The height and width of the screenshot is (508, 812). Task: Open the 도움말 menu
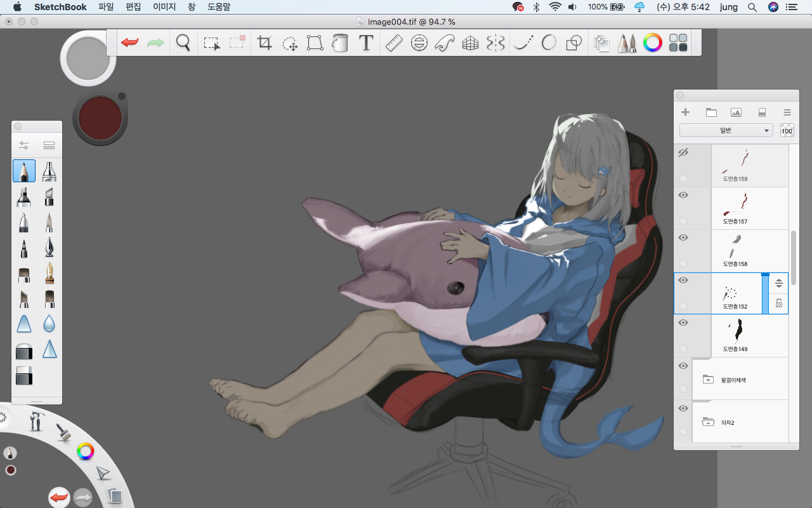click(x=219, y=7)
